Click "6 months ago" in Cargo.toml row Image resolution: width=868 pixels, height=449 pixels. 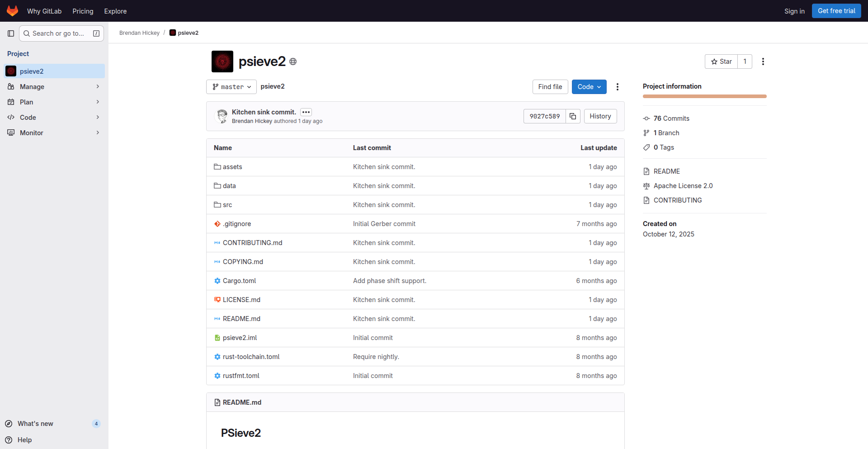coord(597,281)
